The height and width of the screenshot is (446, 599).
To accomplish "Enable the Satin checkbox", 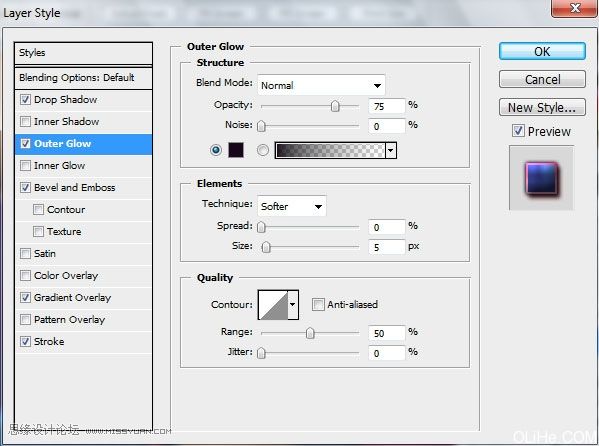I will 25,253.
